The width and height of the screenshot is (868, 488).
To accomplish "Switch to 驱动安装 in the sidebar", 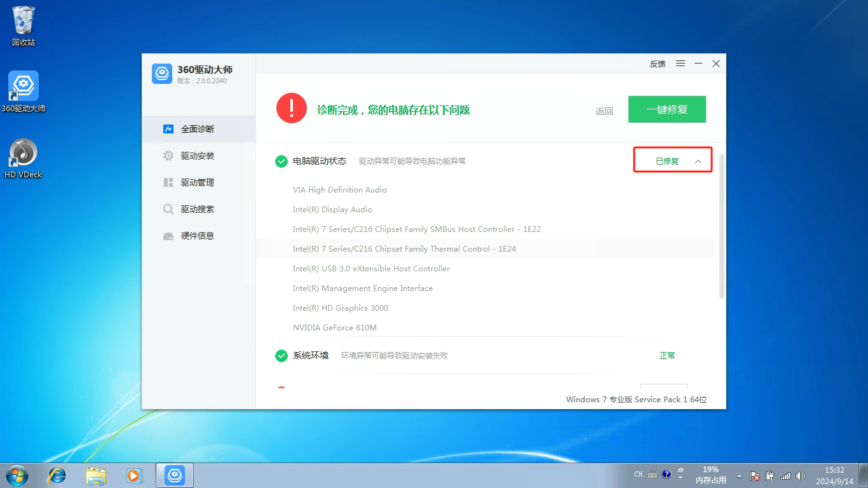I will pyautogui.click(x=198, y=156).
